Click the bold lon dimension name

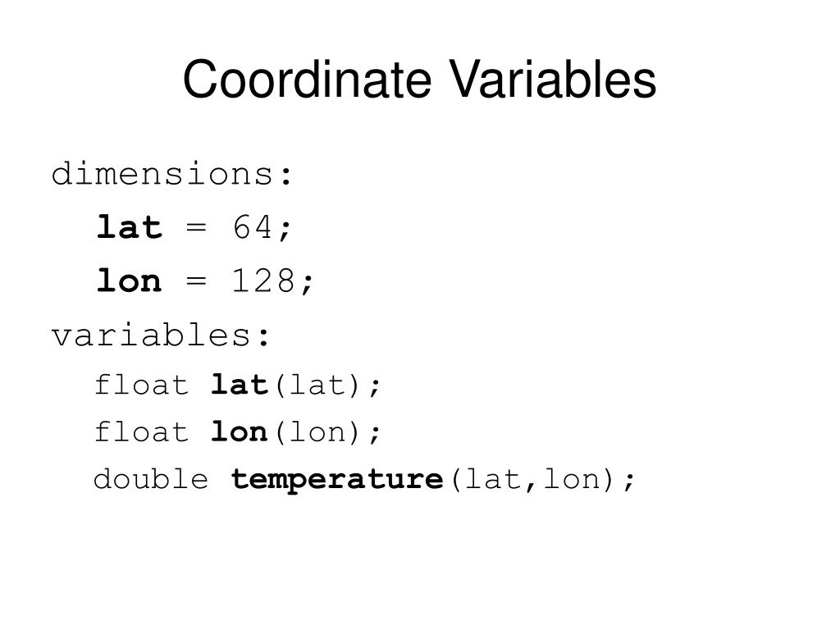129,281
